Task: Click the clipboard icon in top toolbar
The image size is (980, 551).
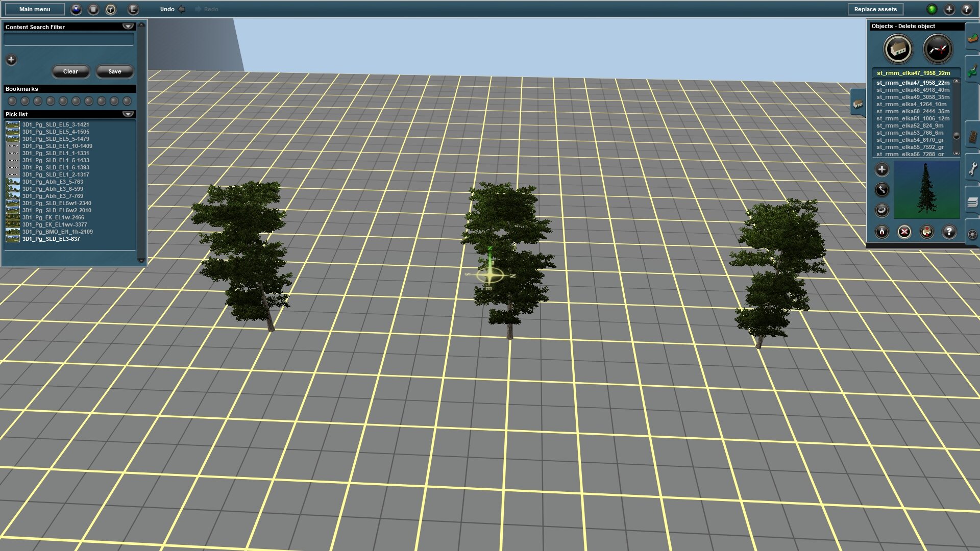Action: coord(93,9)
